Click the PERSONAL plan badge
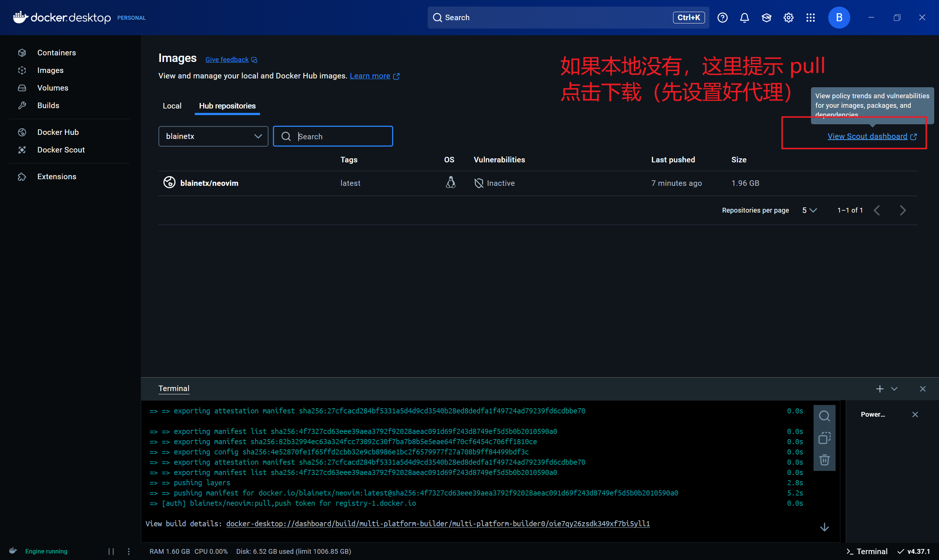This screenshot has height=560, width=939. click(x=131, y=18)
